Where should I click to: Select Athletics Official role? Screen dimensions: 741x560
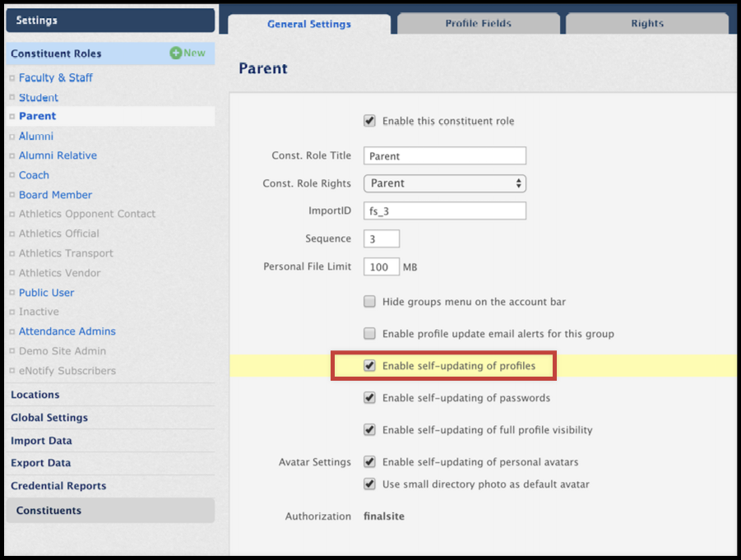pos(59,234)
